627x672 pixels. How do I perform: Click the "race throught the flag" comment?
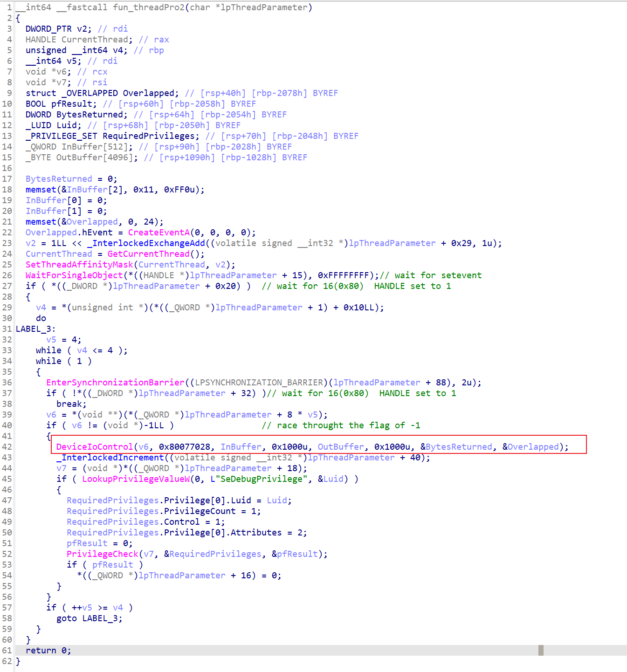tap(341, 425)
